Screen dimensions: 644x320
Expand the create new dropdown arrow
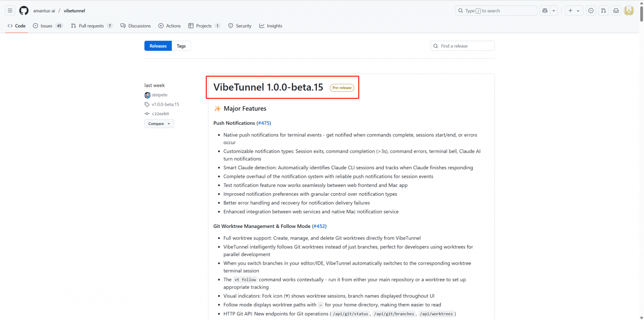tap(578, 10)
